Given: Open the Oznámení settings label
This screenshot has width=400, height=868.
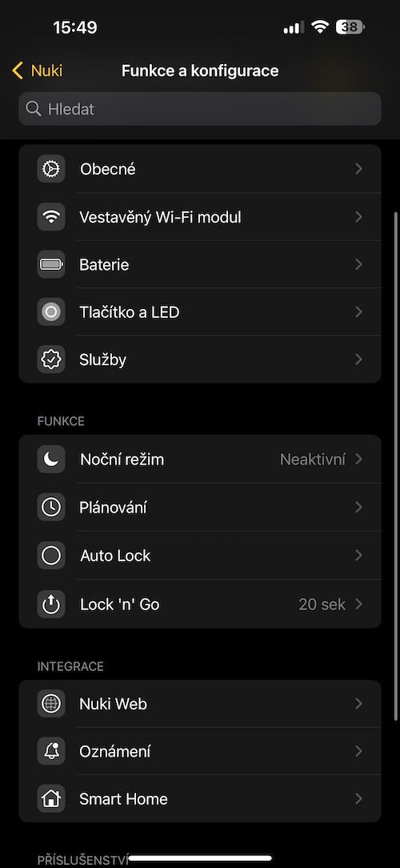Looking at the screenshot, I should pyautogui.click(x=115, y=752).
